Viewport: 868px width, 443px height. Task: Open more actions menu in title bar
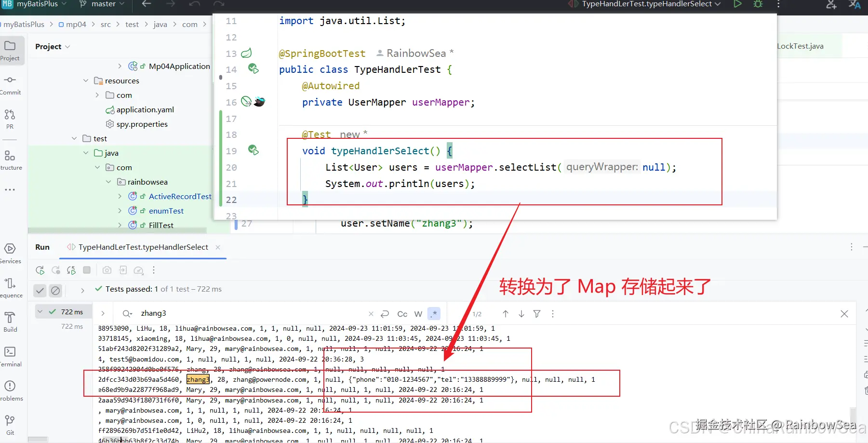778,4
